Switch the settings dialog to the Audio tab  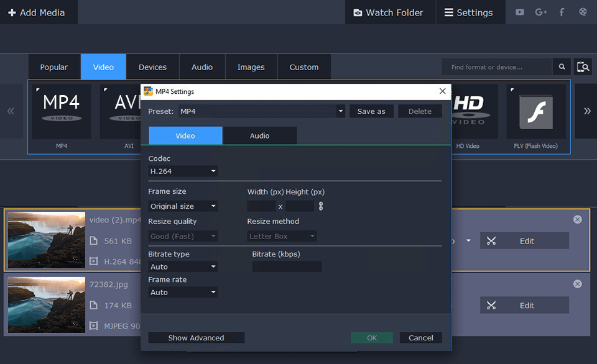pyautogui.click(x=259, y=135)
